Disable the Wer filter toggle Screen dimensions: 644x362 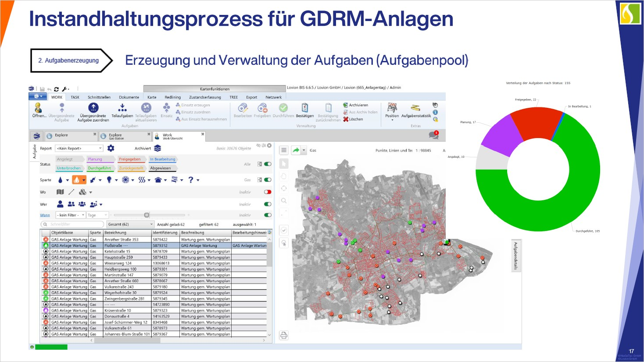268,204
